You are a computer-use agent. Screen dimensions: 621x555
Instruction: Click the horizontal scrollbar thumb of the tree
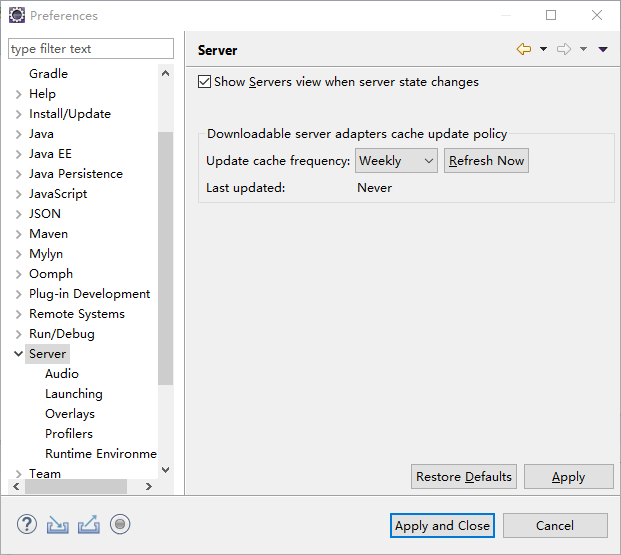[76, 486]
